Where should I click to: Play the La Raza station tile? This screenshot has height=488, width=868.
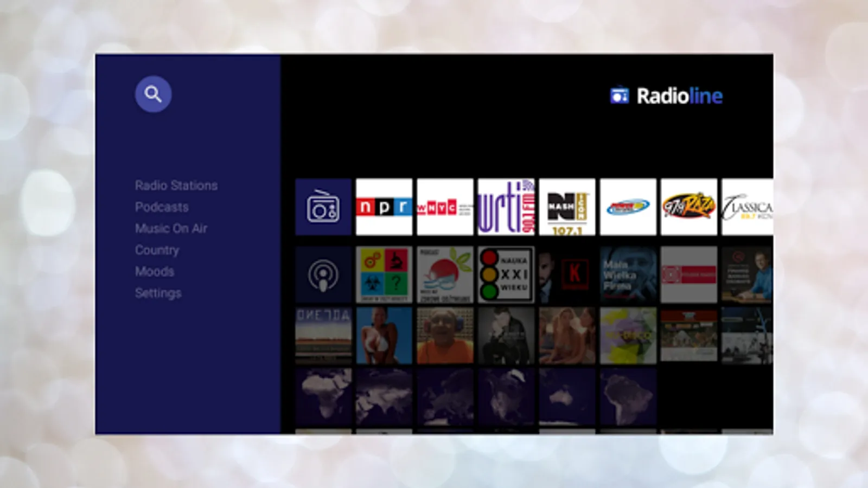pyautogui.click(x=689, y=207)
